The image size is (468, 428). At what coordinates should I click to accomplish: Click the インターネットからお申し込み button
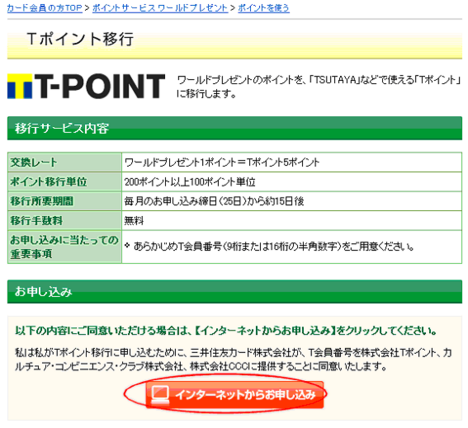[234, 395]
